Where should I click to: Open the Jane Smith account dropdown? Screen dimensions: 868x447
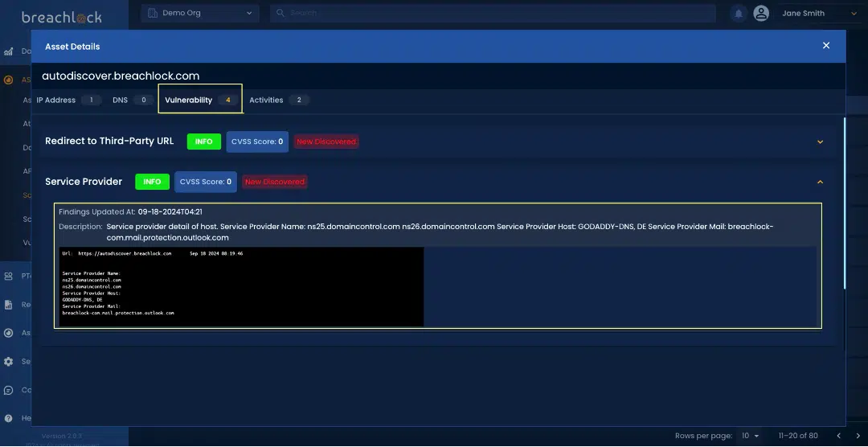(x=819, y=14)
